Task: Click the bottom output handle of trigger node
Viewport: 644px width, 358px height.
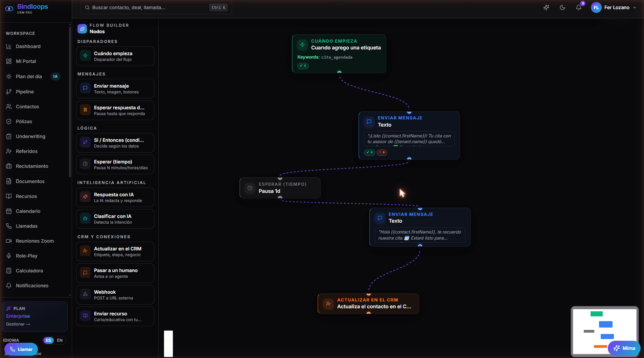Action: tap(339, 72)
